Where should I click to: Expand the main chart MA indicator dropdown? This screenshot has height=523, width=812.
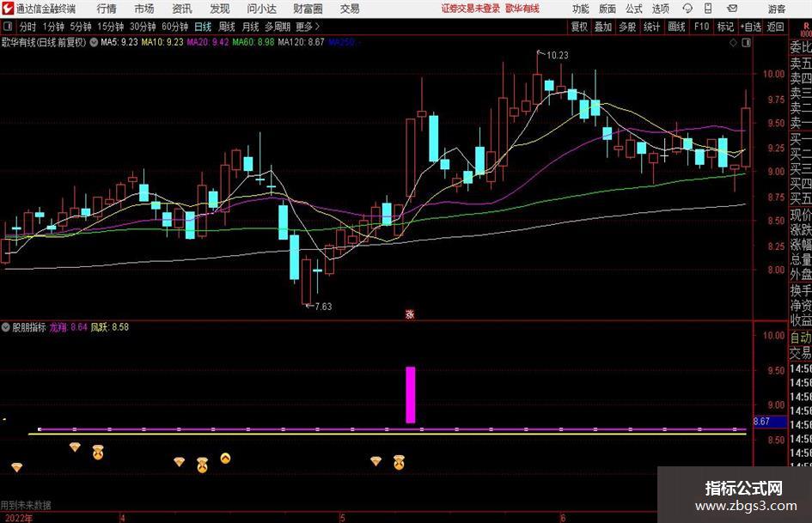click(x=94, y=42)
